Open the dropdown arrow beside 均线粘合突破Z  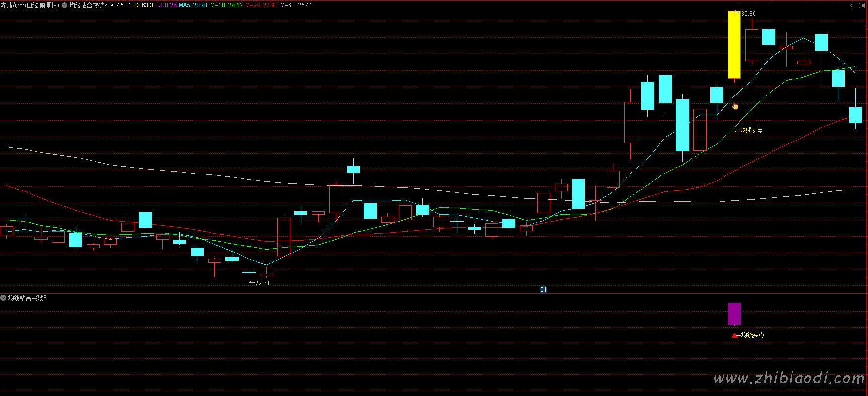pos(64,5)
